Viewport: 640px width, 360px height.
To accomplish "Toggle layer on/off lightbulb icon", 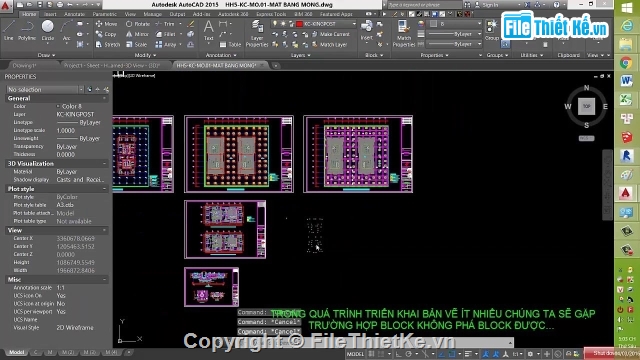I will pos(275,24).
